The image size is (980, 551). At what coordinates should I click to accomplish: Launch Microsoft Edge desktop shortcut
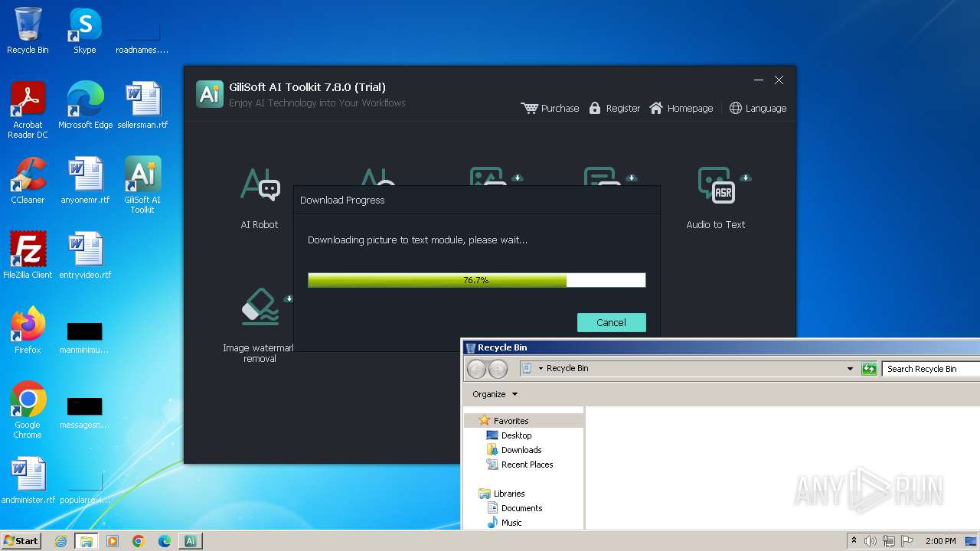point(85,106)
